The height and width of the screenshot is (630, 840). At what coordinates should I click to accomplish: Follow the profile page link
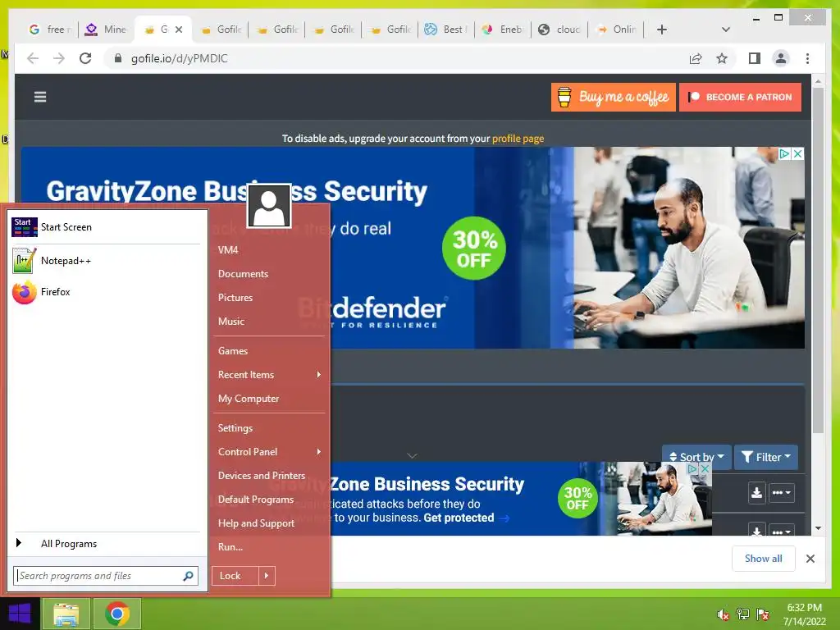pos(518,138)
